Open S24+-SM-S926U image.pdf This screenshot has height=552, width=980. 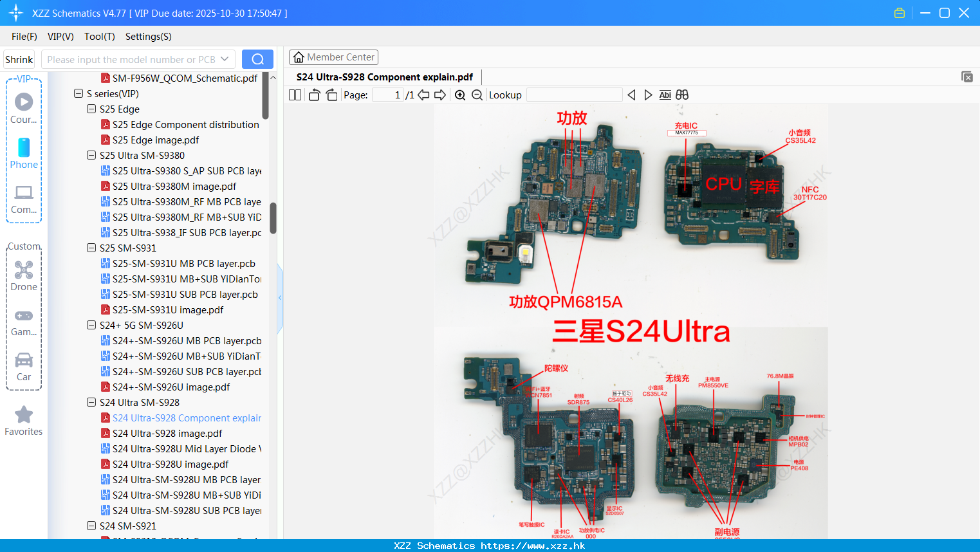tap(165, 387)
